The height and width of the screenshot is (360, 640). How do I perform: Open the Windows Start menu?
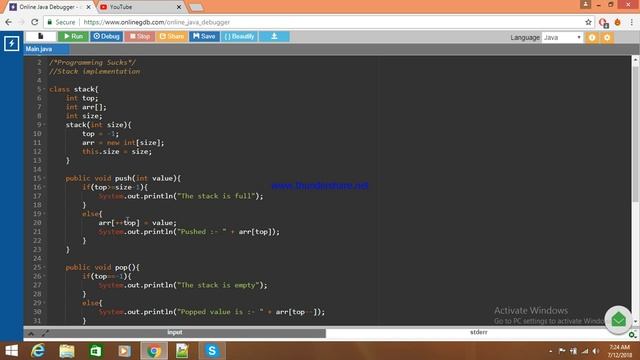coord(11,351)
